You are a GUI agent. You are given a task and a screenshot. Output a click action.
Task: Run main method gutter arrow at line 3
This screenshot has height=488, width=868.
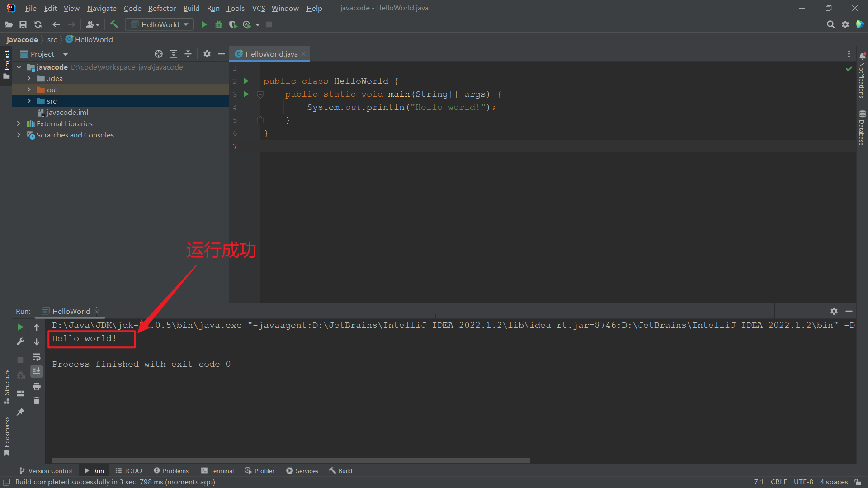[x=246, y=94]
